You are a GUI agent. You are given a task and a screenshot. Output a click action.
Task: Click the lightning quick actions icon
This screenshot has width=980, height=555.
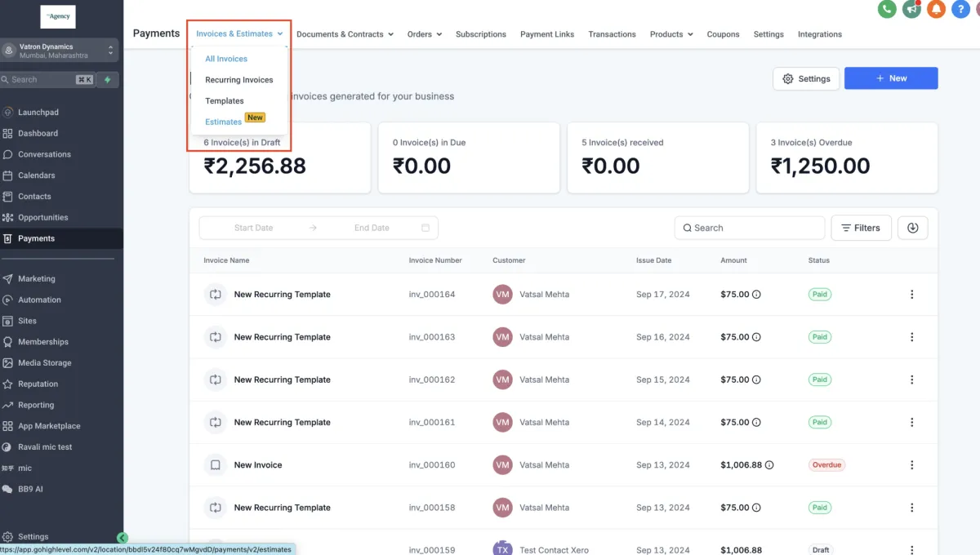coord(108,80)
